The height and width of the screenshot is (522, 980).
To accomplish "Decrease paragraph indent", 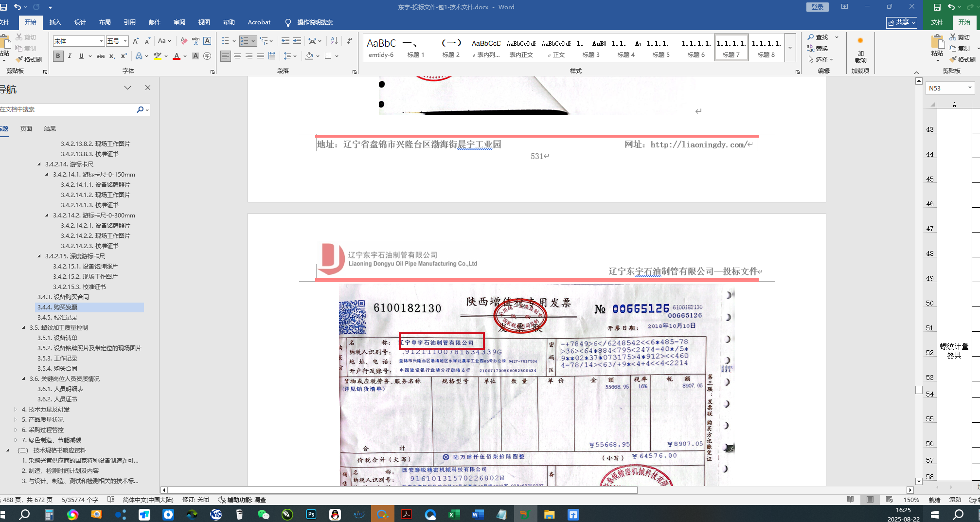I will (x=285, y=41).
